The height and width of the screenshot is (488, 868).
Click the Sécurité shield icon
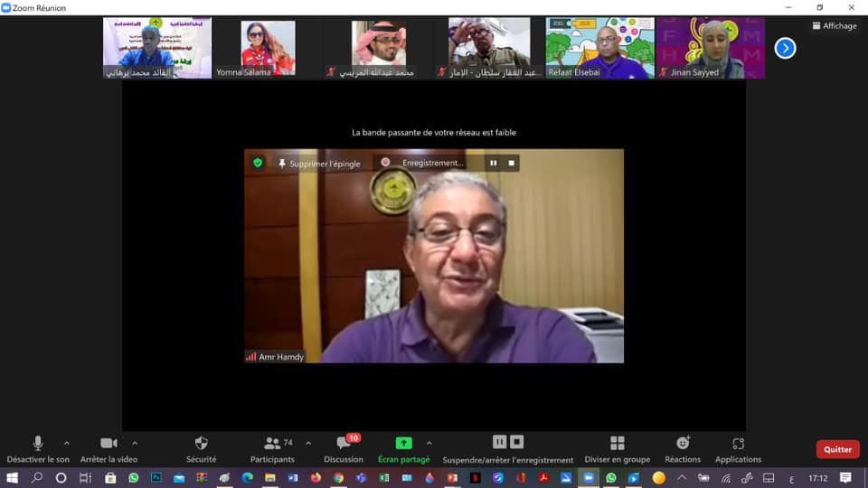201,443
